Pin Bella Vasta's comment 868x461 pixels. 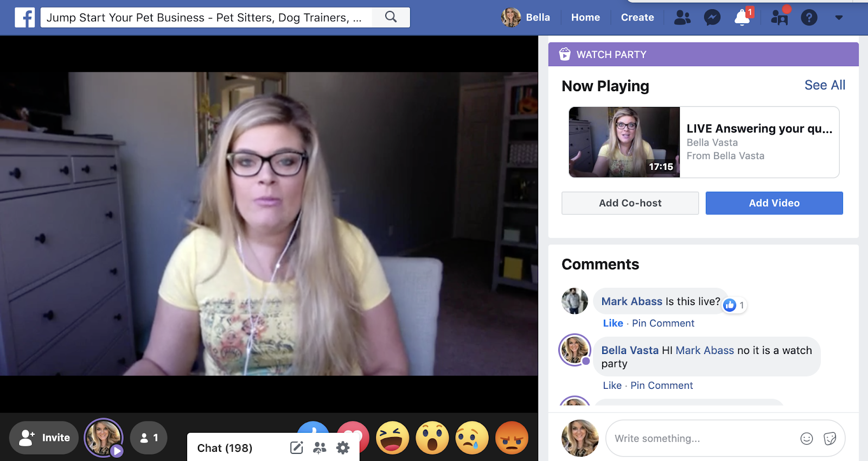pyautogui.click(x=661, y=386)
